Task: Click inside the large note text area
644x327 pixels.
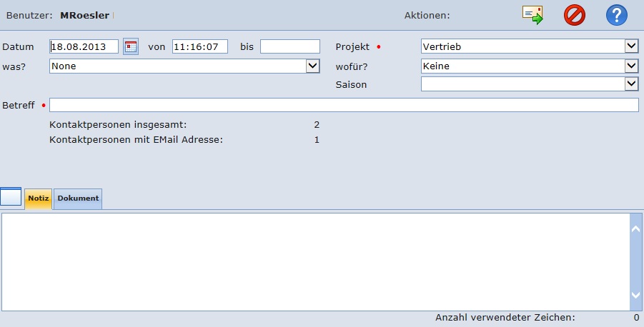Action: (314, 261)
